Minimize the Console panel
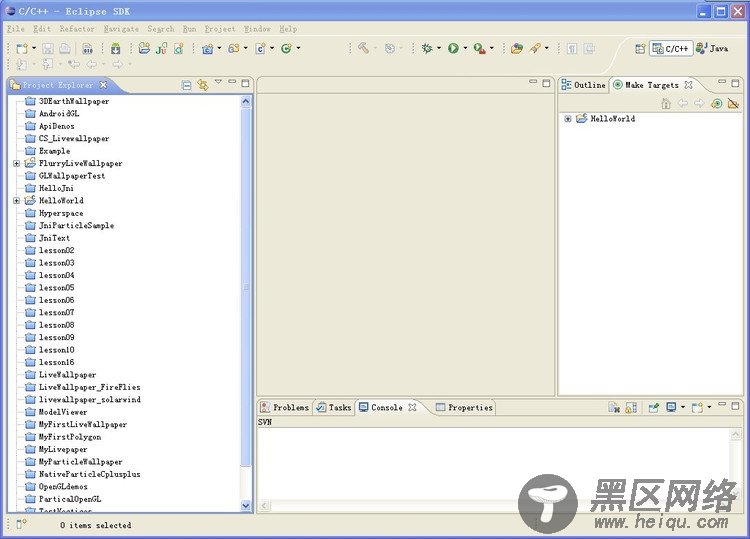 click(722, 405)
